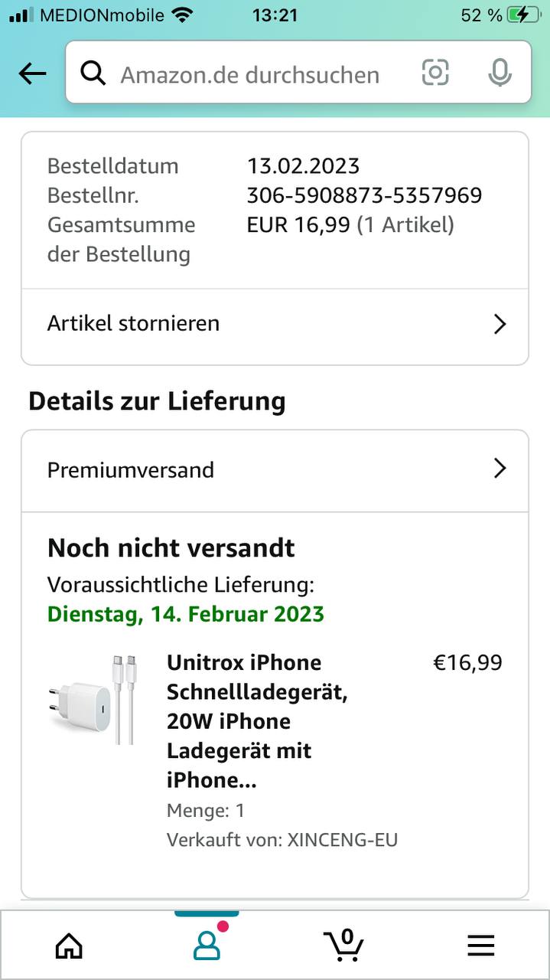Tap the Wi-Fi status icon
Image resolution: width=550 pixels, height=980 pixels.
[x=182, y=15]
